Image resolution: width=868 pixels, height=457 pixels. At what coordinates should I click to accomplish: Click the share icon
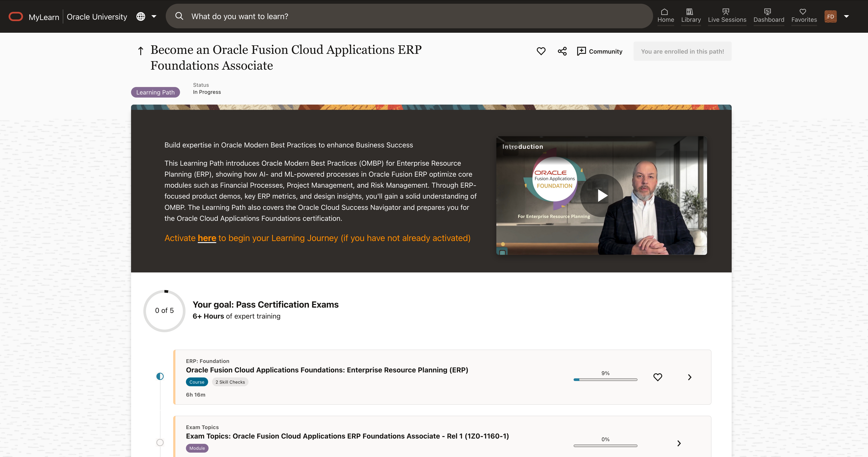tap(562, 51)
